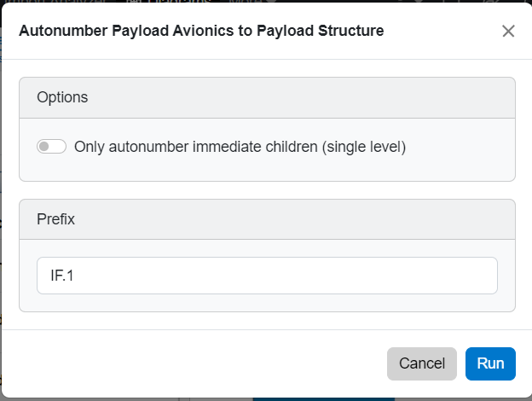Click the Prefix input field containing IF.1
The image size is (532, 401).
click(267, 276)
